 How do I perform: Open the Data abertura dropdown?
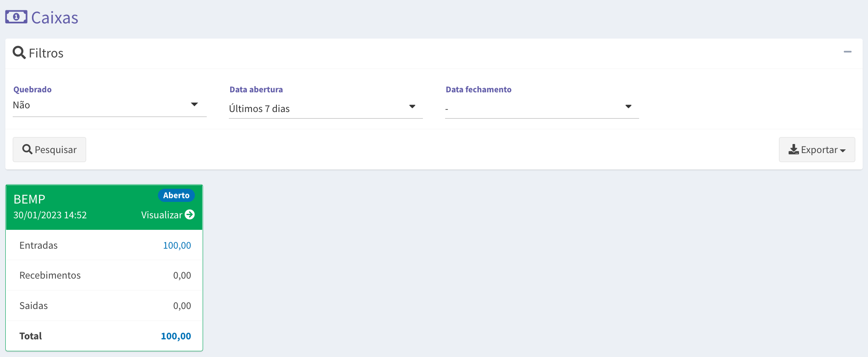pyautogui.click(x=326, y=108)
